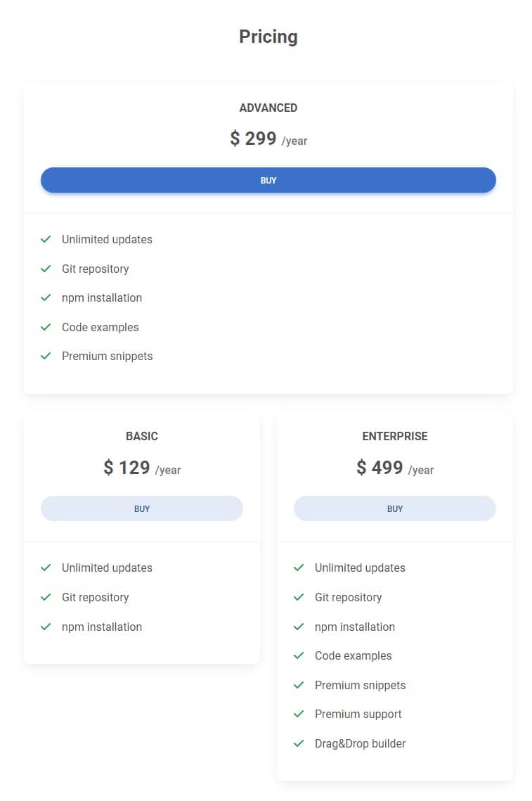
Task: Click checkmark beside Advanced Unlimited updates
Action: tap(46, 239)
